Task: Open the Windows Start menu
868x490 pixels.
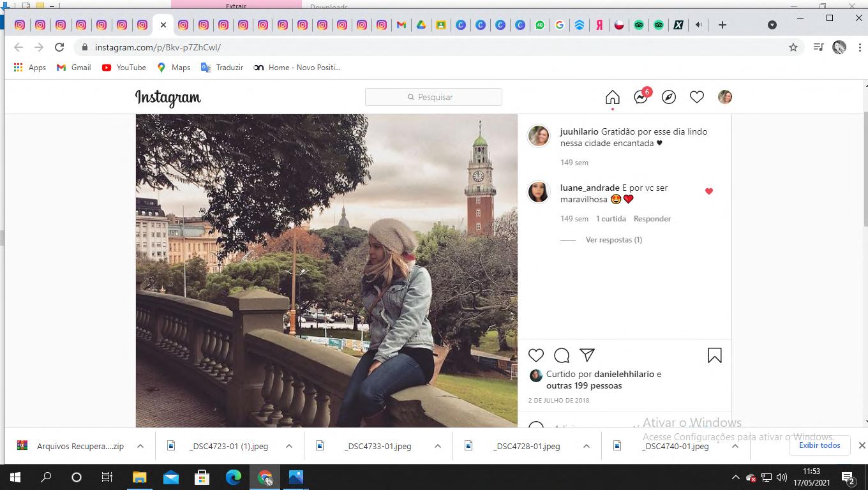Action: coord(15,477)
